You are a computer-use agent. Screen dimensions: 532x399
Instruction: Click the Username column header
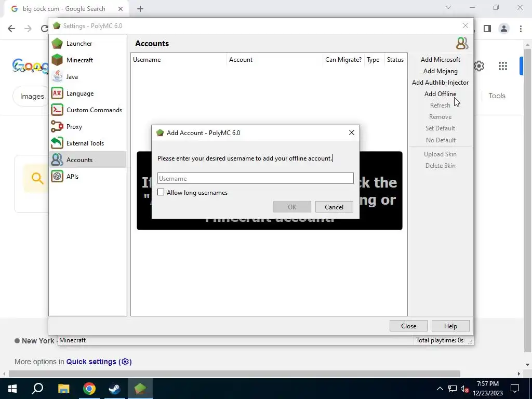(x=179, y=60)
